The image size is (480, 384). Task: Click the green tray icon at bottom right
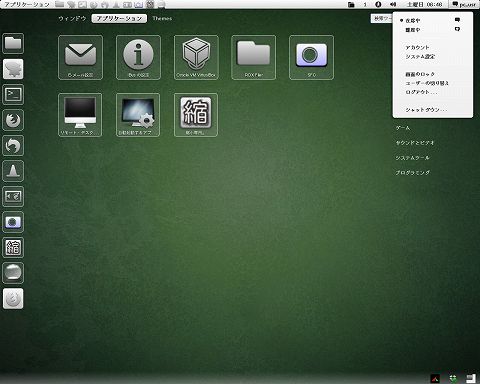pyautogui.click(x=452, y=378)
